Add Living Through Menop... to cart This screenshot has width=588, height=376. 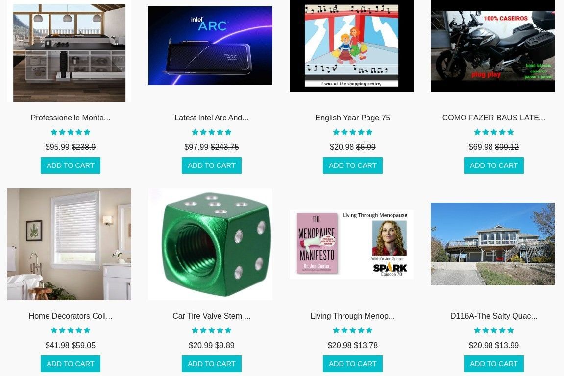[x=353, y=364]
